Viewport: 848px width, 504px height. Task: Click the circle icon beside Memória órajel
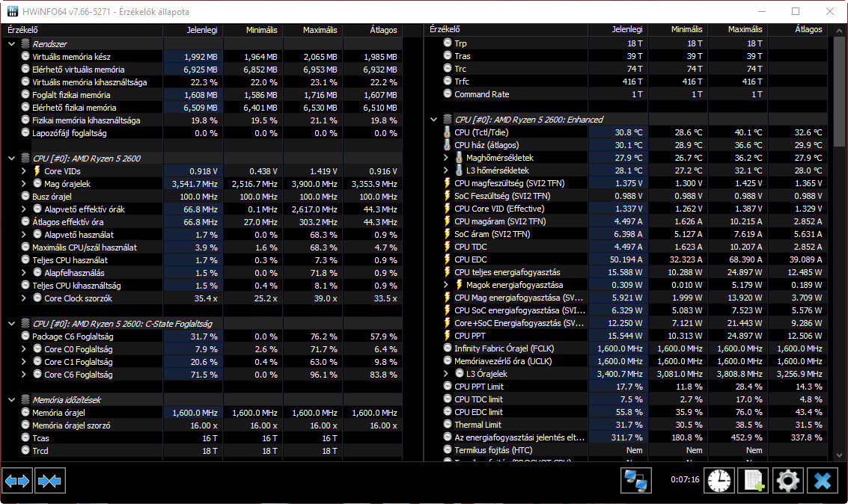[25, 412]
